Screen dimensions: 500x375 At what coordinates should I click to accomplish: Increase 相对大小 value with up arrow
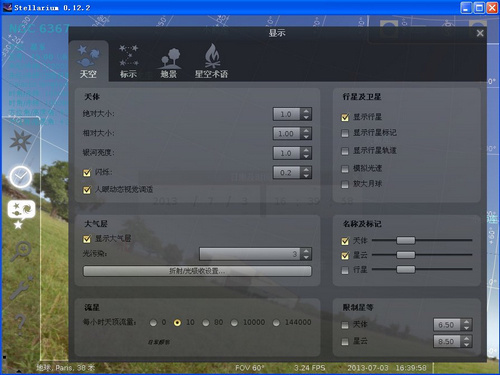coord(306,130)
